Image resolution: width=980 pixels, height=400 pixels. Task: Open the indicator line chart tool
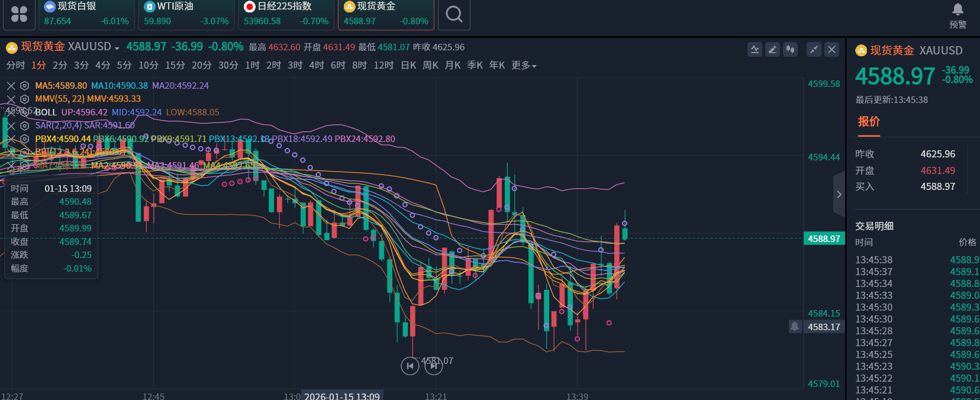pos(755,50)
